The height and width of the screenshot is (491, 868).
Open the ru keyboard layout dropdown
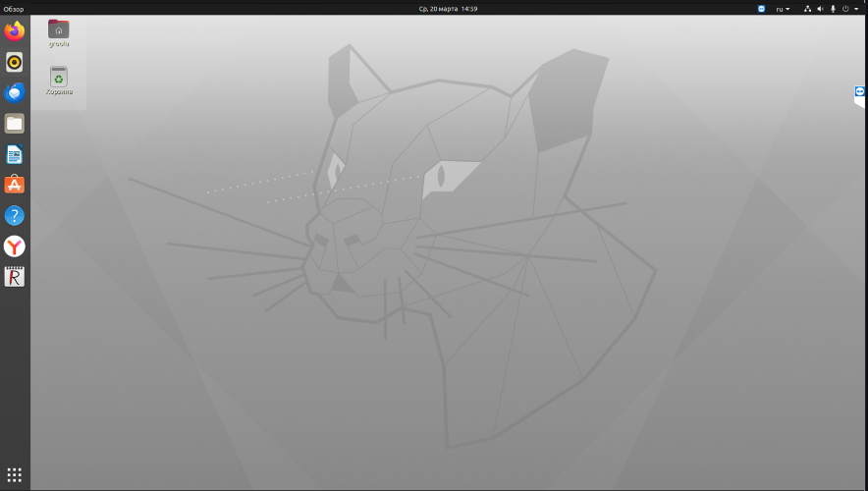(x=783, y=9)
